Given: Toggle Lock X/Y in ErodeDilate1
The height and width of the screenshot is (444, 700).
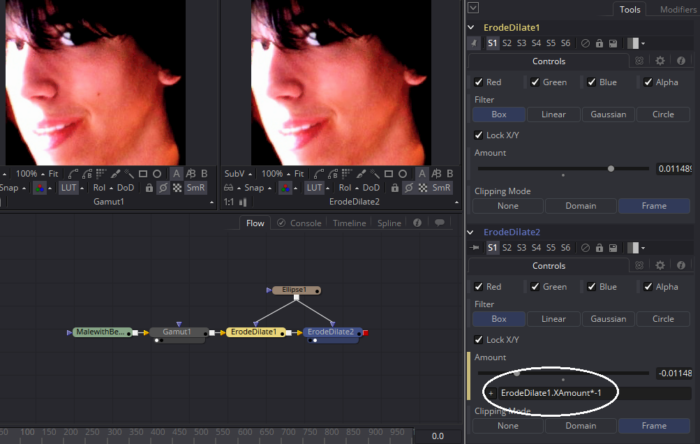Looking at the screenshot, I should pos(479,135).
